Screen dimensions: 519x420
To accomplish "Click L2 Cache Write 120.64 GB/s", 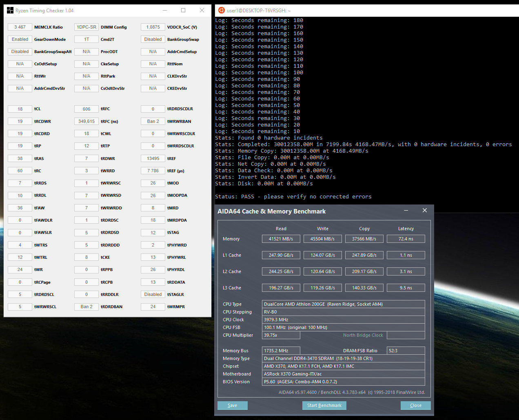I will click(323, 271).
